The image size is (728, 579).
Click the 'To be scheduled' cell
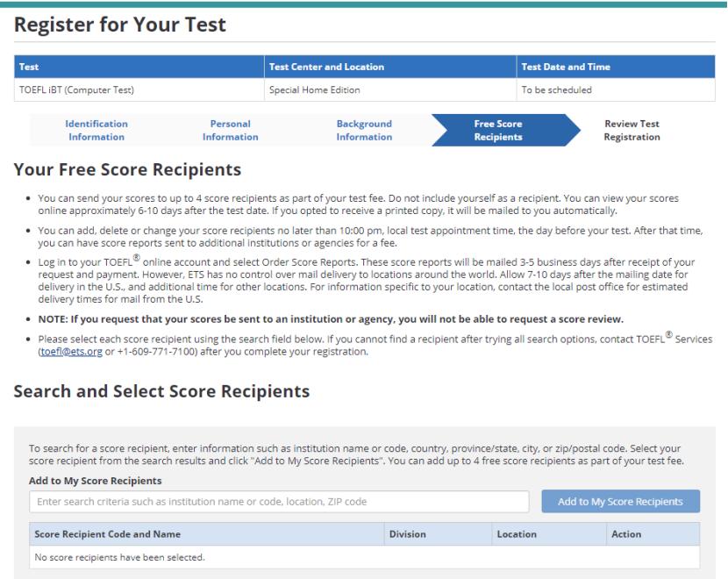tap(616, 89)
